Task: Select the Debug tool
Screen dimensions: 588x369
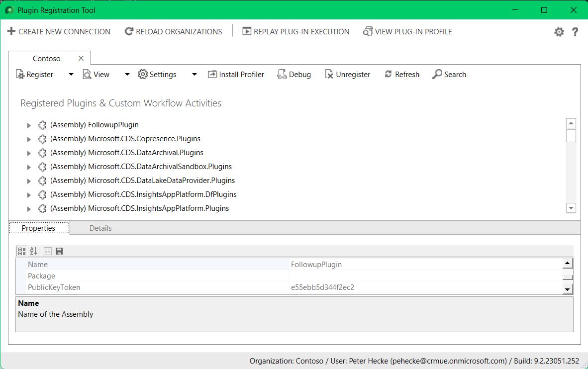Action: 294,74
